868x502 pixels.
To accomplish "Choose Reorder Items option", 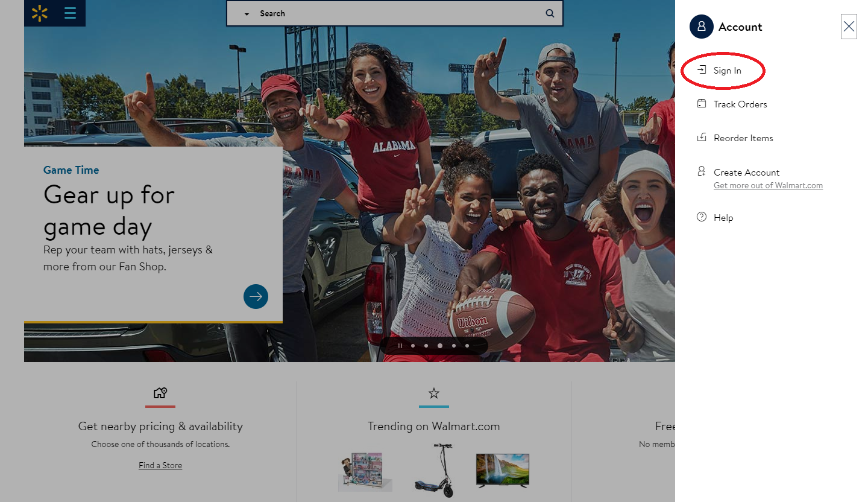I will [x=743, y=138].
